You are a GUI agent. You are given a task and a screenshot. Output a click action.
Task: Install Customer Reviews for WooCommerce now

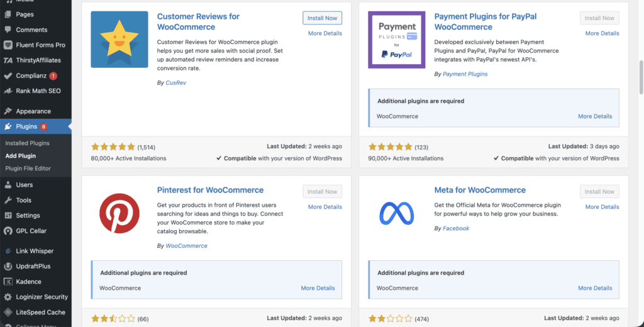[x=323, y=18]
